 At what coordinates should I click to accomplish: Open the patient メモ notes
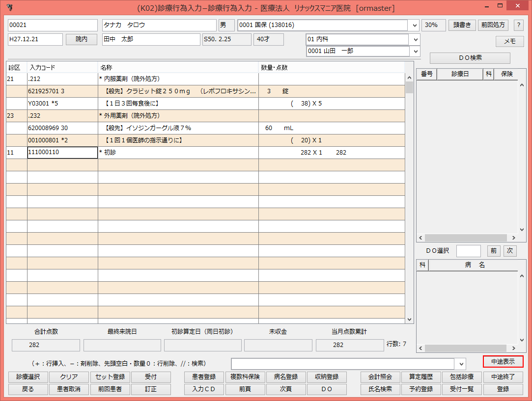point(509,41)
